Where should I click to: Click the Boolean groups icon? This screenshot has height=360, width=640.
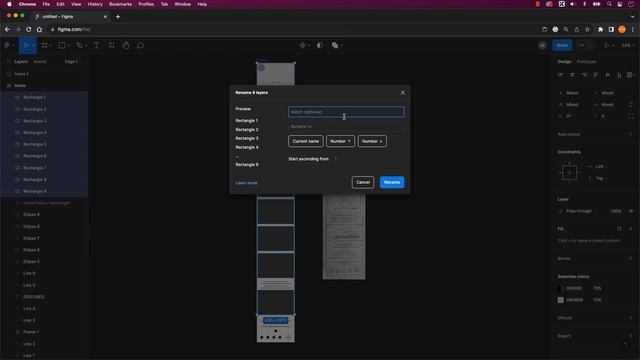pyautogui.click(x=335, y=45)
